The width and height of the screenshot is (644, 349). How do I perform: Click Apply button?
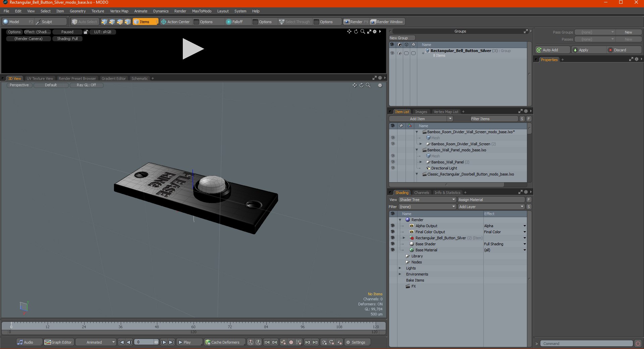(589, 50)
